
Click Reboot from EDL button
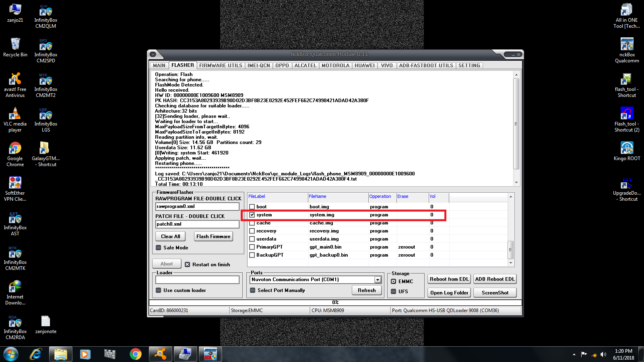[449, 279]
